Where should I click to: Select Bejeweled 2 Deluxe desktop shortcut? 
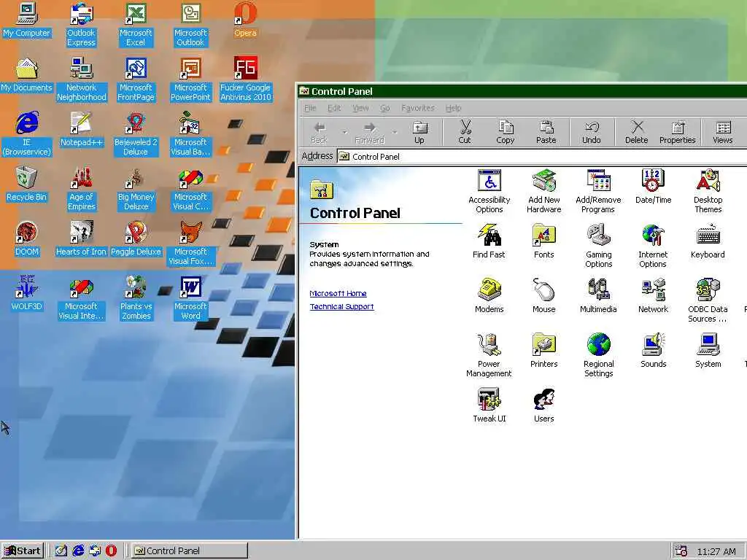(x=136, y=134)
